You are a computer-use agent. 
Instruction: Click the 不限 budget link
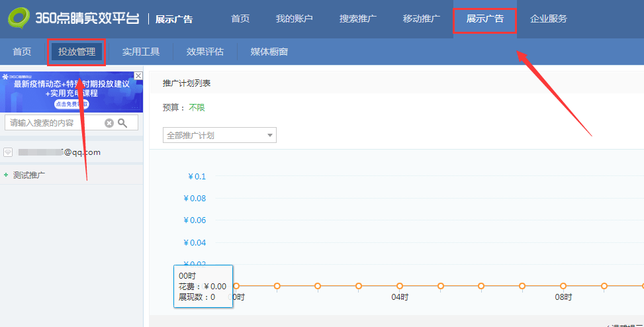point(197,108)
